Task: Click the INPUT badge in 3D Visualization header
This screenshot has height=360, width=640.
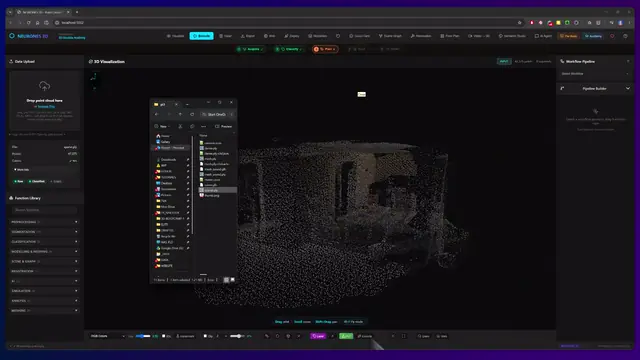Action: pyautogui.click(x=504, y=61)
